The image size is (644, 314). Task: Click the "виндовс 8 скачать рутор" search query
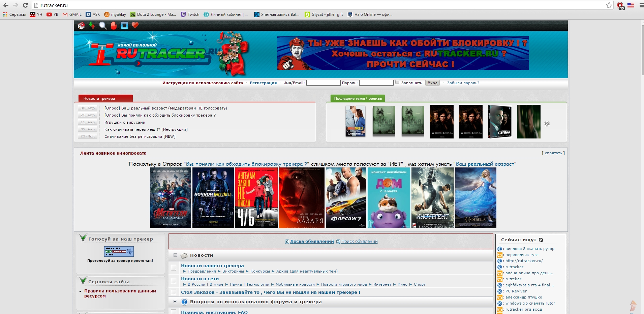click(530, 249)
